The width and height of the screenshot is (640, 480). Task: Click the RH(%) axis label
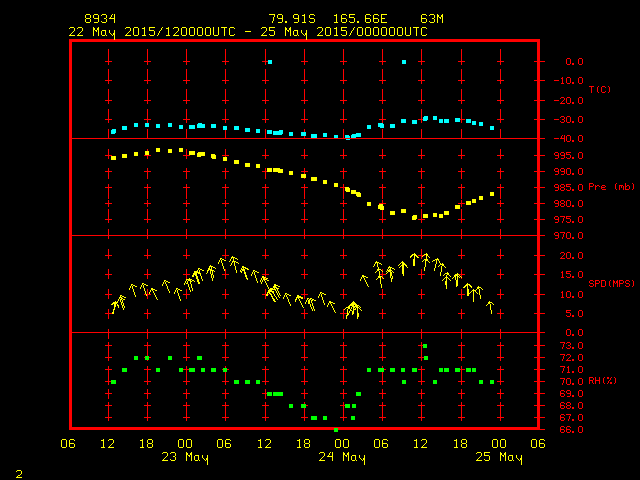602,381
